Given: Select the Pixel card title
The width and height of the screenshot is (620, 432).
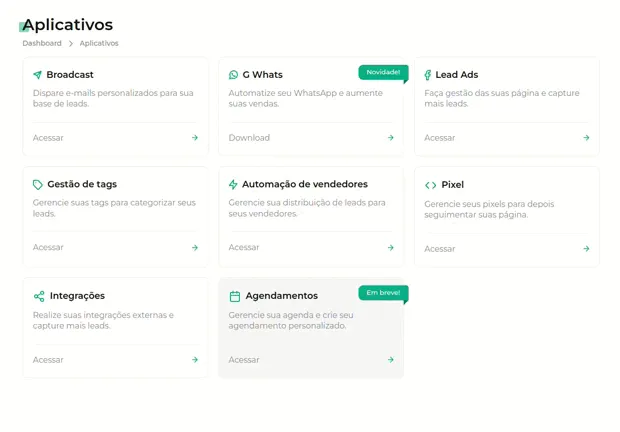Looking at the screenshot, I should point(452,185).
